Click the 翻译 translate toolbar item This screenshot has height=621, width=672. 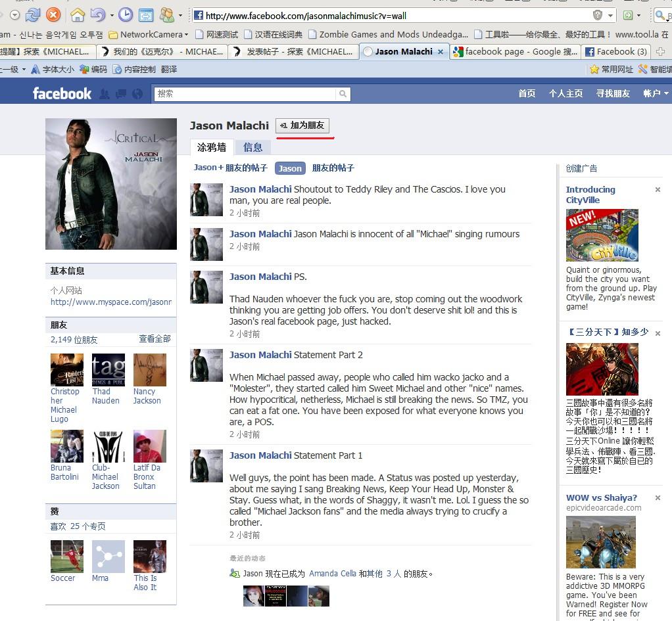(x=169, y=70)
